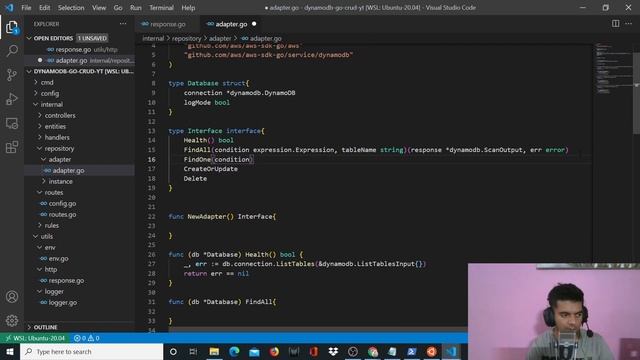Image resolution: width=640 pixels, height=360 pixels.
Task: Open env.go in file tree
Action: tap(80, 258)
